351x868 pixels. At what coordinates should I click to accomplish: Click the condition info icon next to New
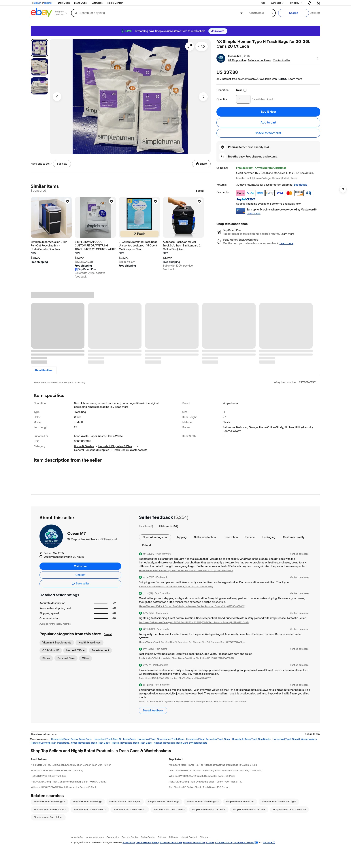tap(245, 90)
